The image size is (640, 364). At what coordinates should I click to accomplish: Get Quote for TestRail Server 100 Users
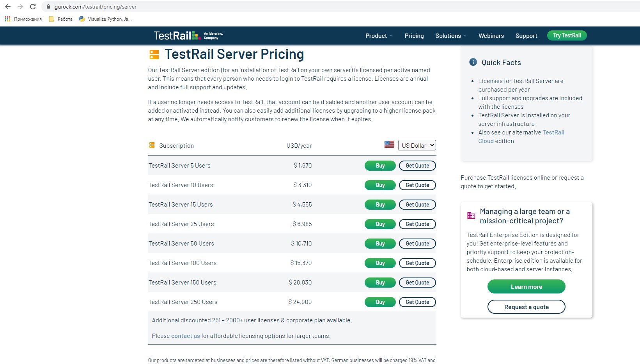click(x=417, y=263)
